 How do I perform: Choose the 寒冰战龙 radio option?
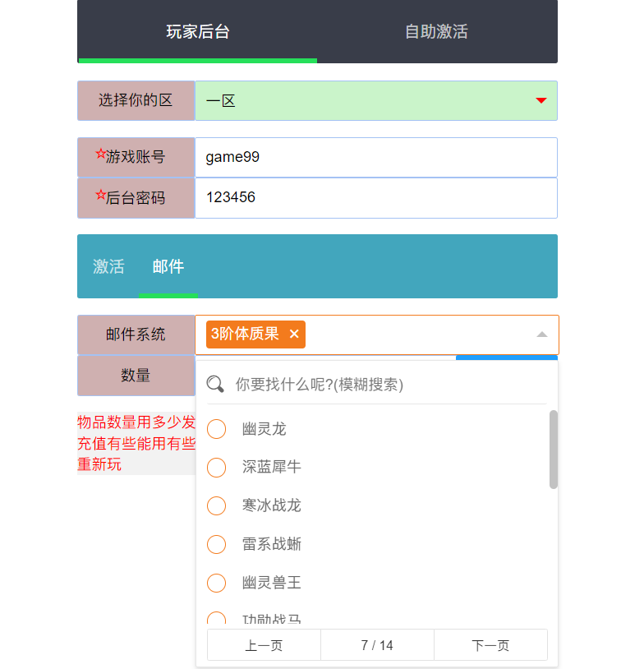tap(216, 505)
